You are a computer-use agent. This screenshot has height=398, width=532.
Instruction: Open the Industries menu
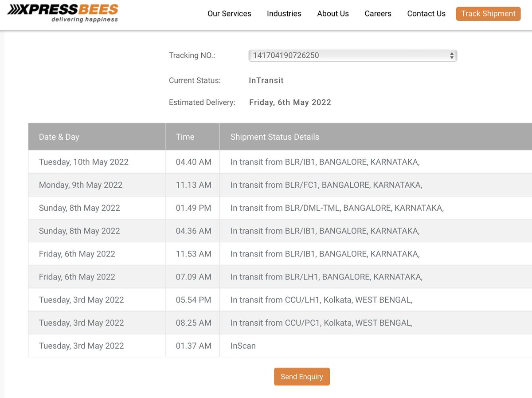click(x=284, y=14)
